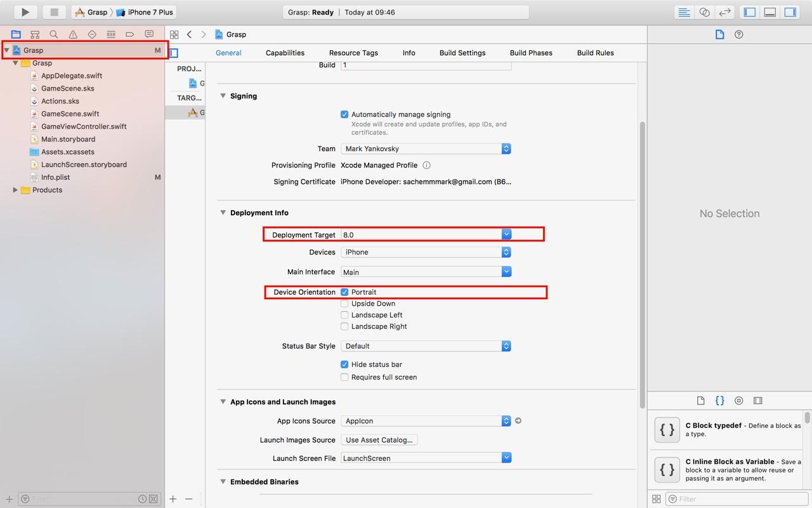Collapse the Embedded Binaries section
The image size is (812, 508).
point(223,482)
